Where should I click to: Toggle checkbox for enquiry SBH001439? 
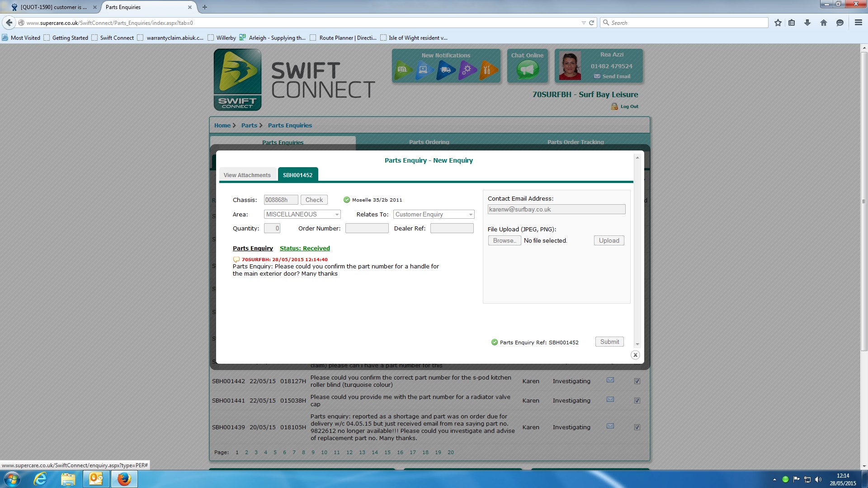point(637,427)
